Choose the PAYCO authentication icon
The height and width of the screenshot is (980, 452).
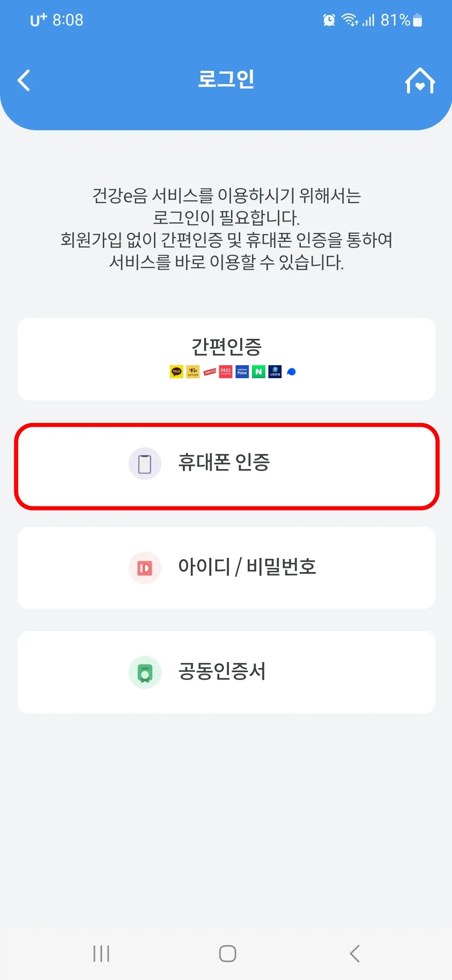click(211, 371)
